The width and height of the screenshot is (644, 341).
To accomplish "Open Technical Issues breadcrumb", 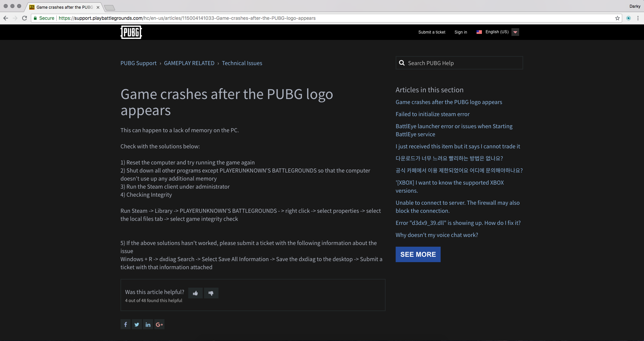I will point(242,63).
